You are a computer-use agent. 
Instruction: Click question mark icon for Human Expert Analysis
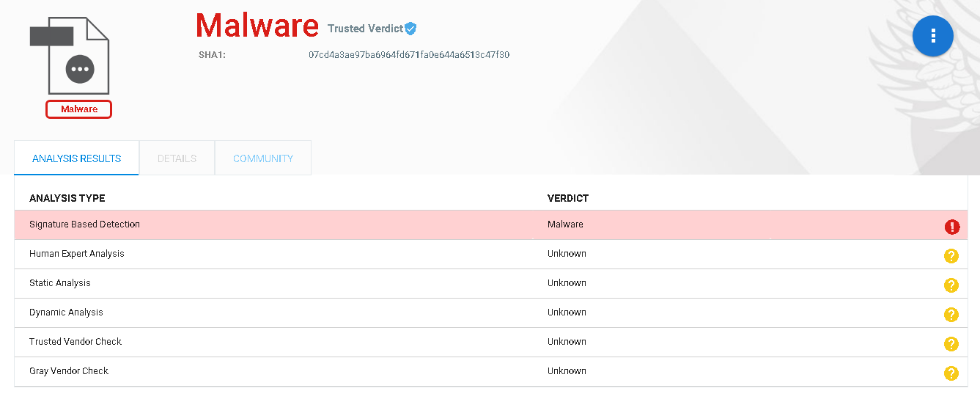951,256
